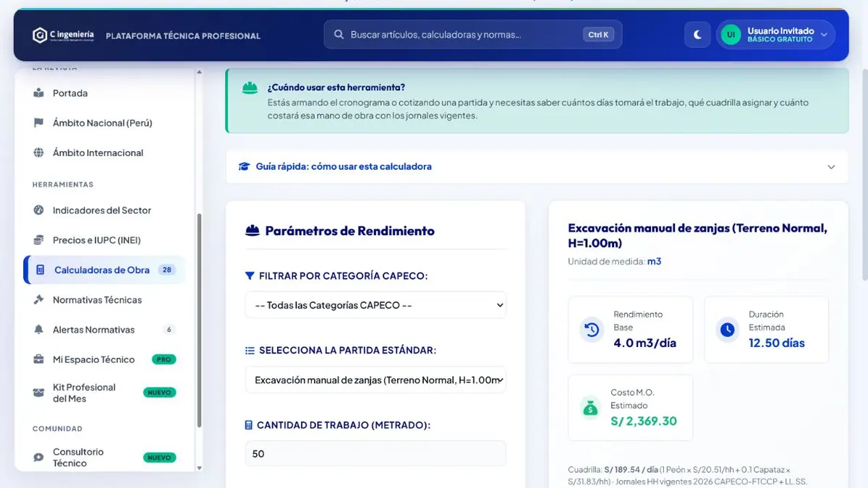Open Todas las Categorías CAPECO dropdown
The width and height of the screenshot is (868, 488).
(375, 305)
